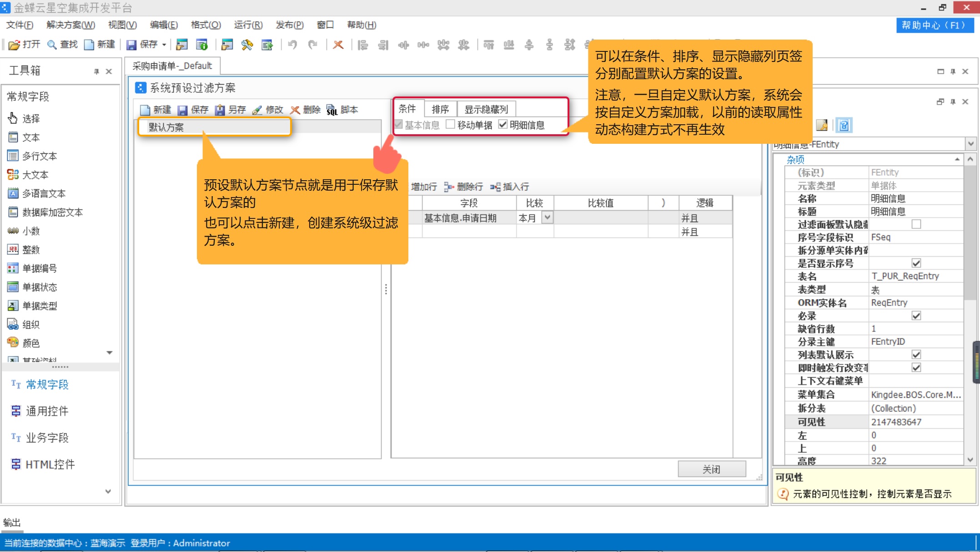Image resolution: width=980 pixels, height=552 pixels.
Task: Click the 插入行 (Insert Row) icon
Action: (495, 187)
